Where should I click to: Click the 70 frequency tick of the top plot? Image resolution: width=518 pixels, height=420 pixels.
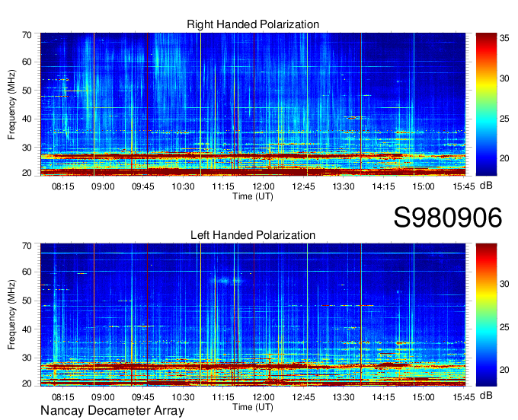tap(27, 35)
